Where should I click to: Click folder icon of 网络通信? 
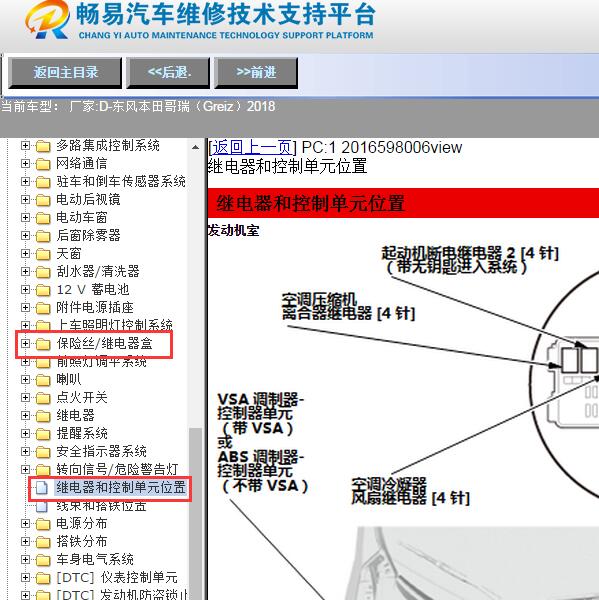[43, 164]
